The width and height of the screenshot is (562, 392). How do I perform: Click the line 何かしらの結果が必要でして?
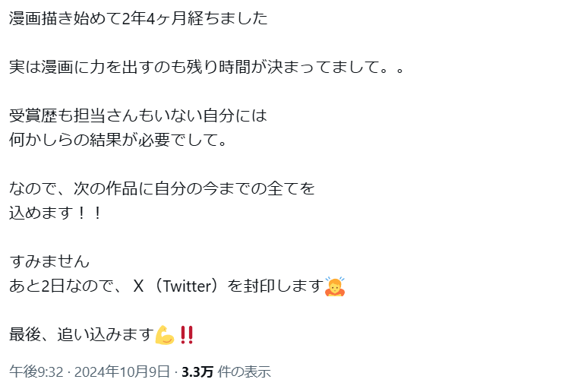(x=118, y=140)
